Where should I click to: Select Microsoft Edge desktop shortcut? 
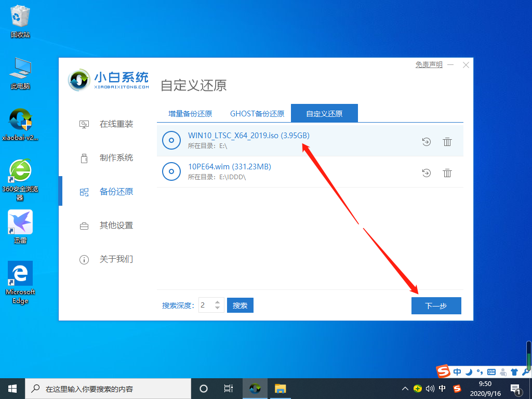pos(20,282)
